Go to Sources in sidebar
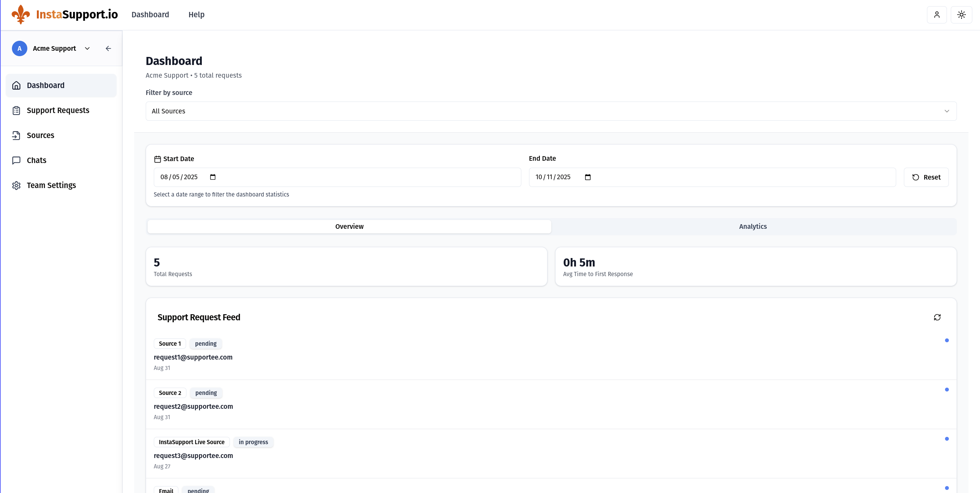Image resolution: width=980 pixels, height=493 pixels. click(40, 135)
